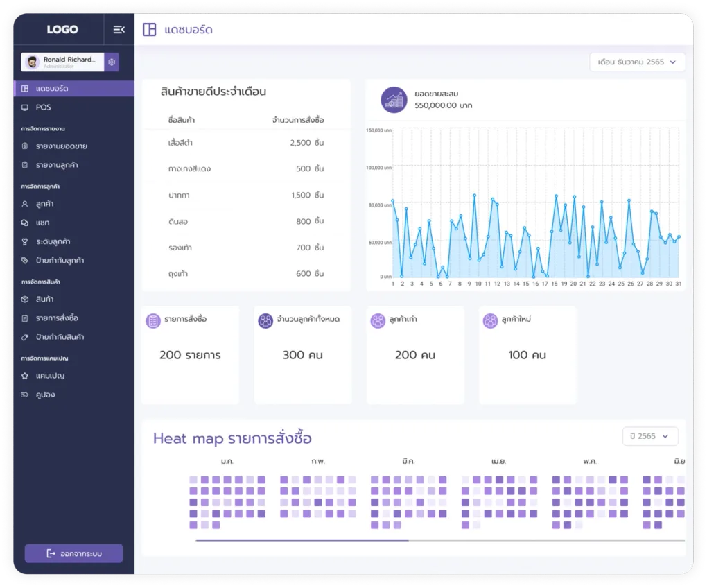Select แดชบอร์ด in the sidebar menu
Image resolution: width=707 pixels, height=588 pixels.
74,88
